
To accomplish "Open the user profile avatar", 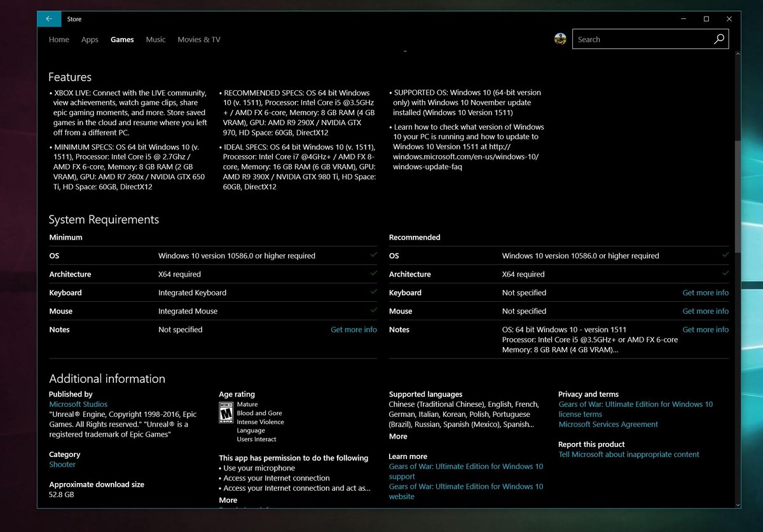I will [x=560, y=39].
